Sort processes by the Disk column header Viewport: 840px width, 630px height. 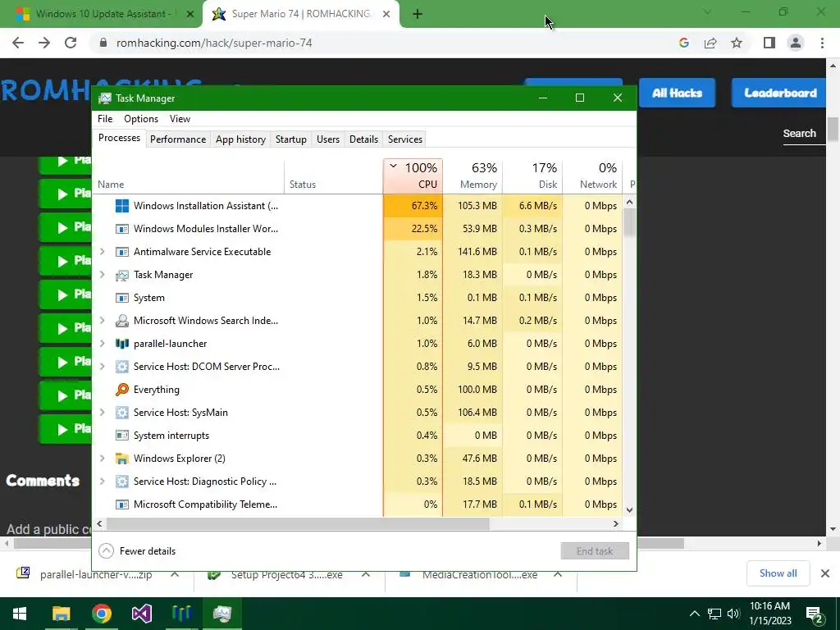[x=532, y=176]
